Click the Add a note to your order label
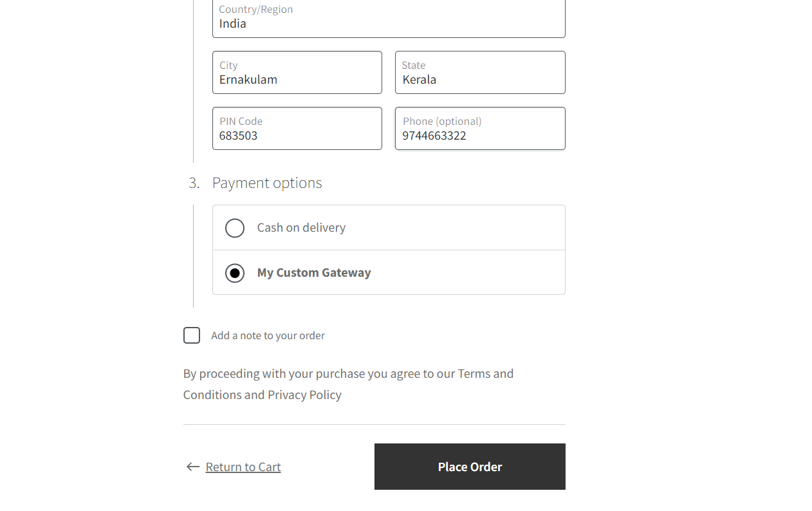The image size is (812, 511). click(x=268, y=335)
